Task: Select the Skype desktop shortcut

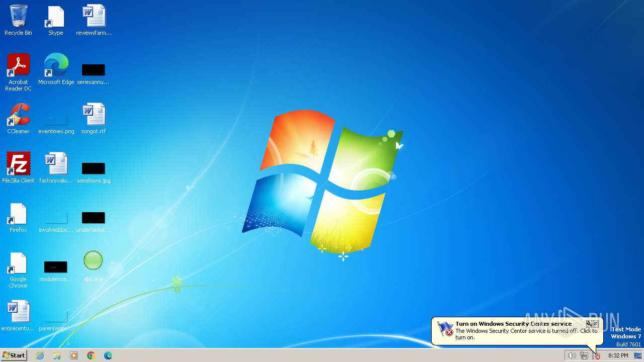Action: click(x=56, y=20)
